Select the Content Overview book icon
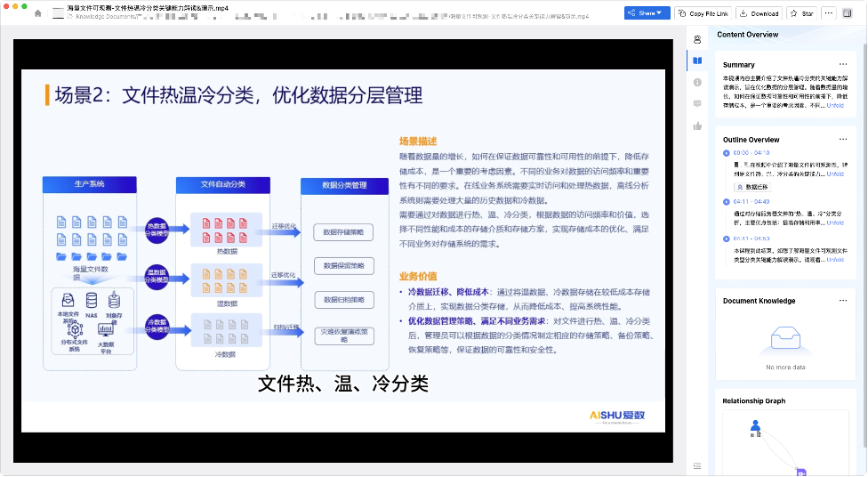This screenshot has width=868, height=477. click(697, 61)
